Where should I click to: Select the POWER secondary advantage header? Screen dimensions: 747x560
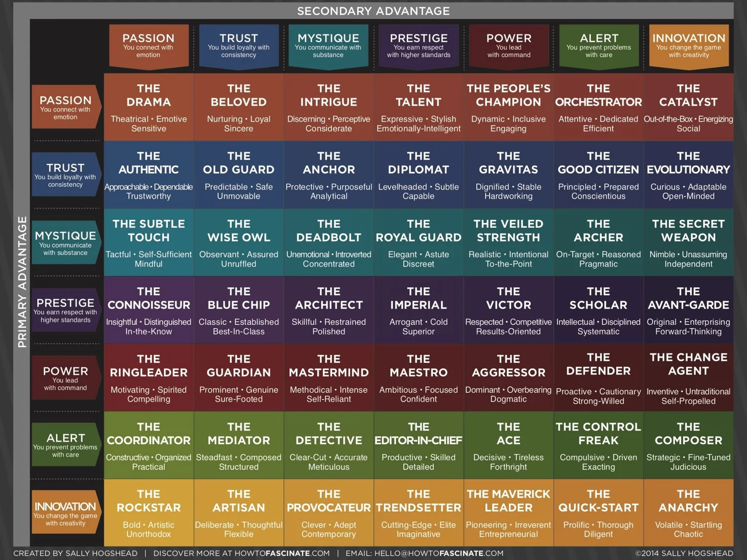pyautogui.click(x=508, y=46)
